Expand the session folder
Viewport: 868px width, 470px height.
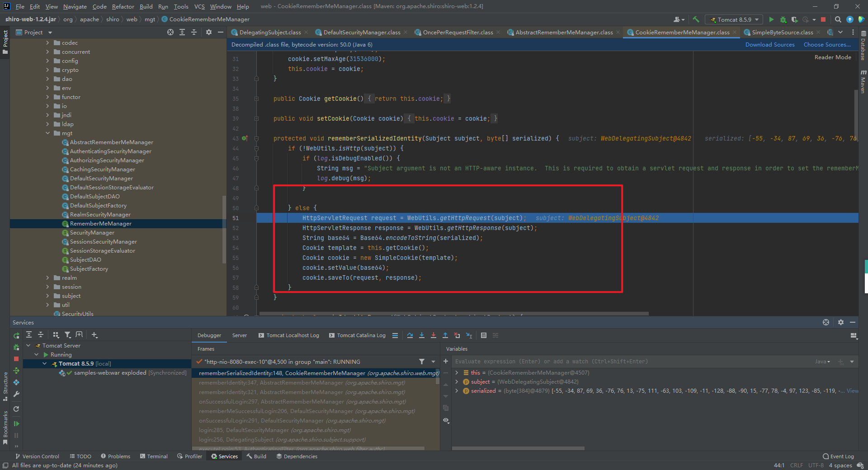coord(47,287)
